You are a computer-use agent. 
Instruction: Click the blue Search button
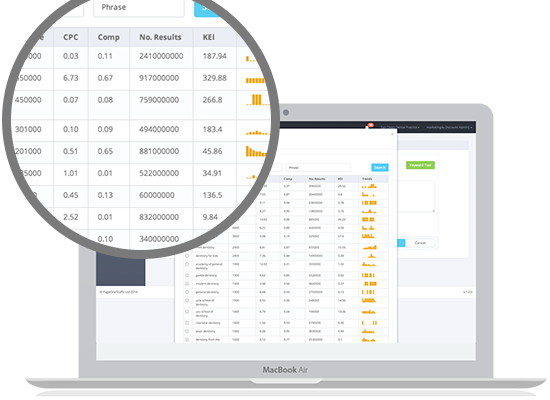coord(380,168)
